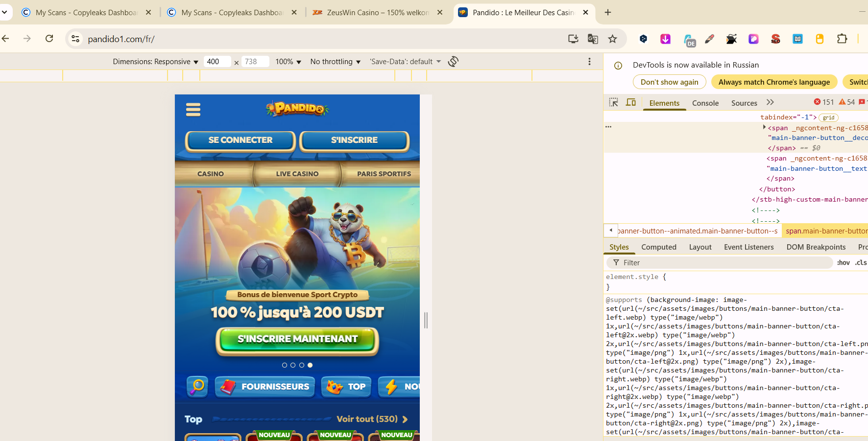Select the PARIS SPORTIFS page tab
868x441 pixels.
384,174
